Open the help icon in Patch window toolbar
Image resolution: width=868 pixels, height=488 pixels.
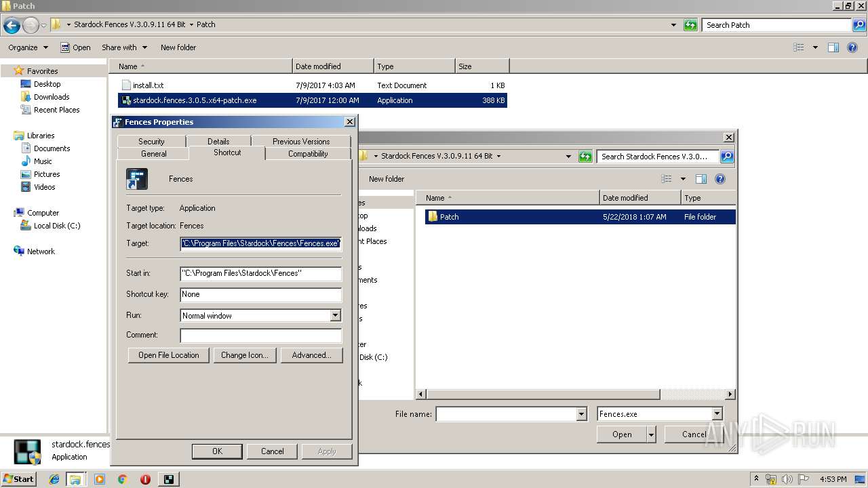pos(852,47)
